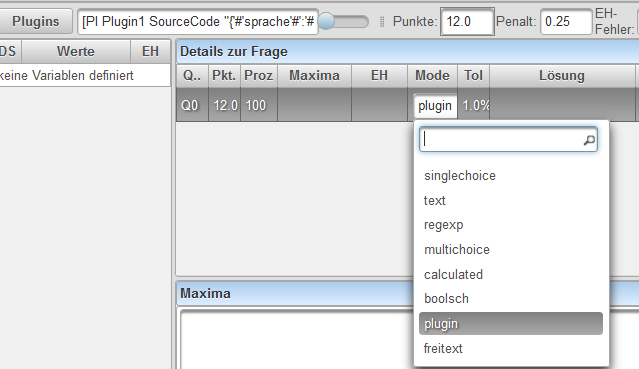Screen dimensions: 639x369
Task: Click the 1.0% tolerance cell
Action: coord(474,105)
